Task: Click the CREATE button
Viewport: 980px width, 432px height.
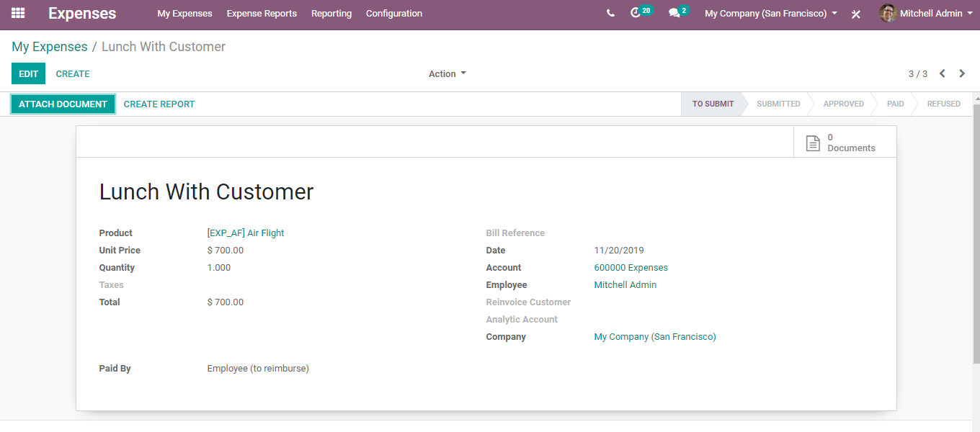Action: coord(73,73)
